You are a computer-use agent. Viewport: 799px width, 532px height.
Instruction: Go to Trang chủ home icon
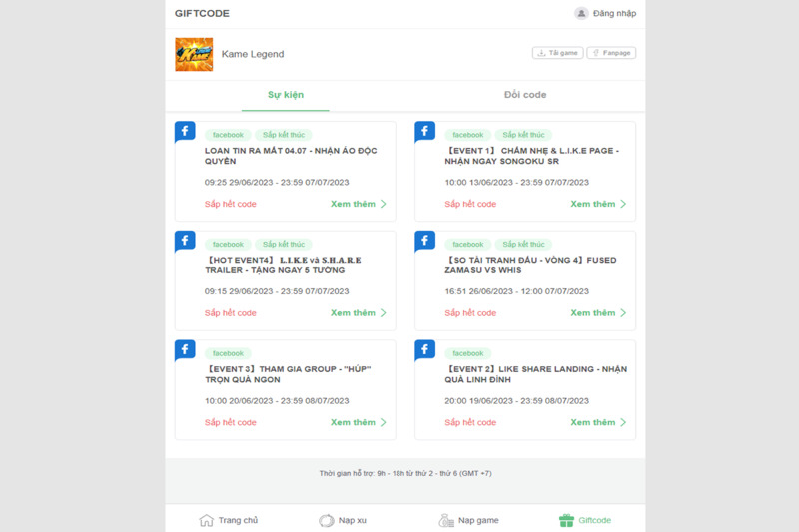pos(207,520)
